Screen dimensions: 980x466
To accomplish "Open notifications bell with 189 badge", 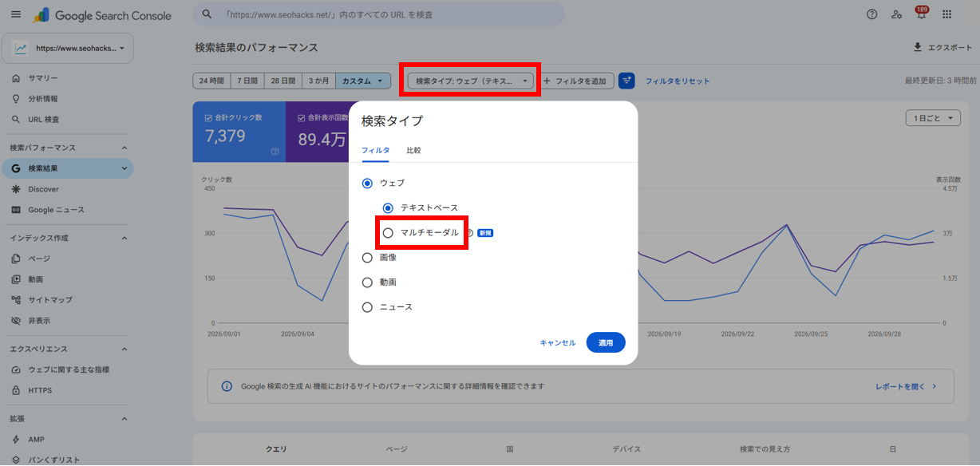I will click(921, 13).
